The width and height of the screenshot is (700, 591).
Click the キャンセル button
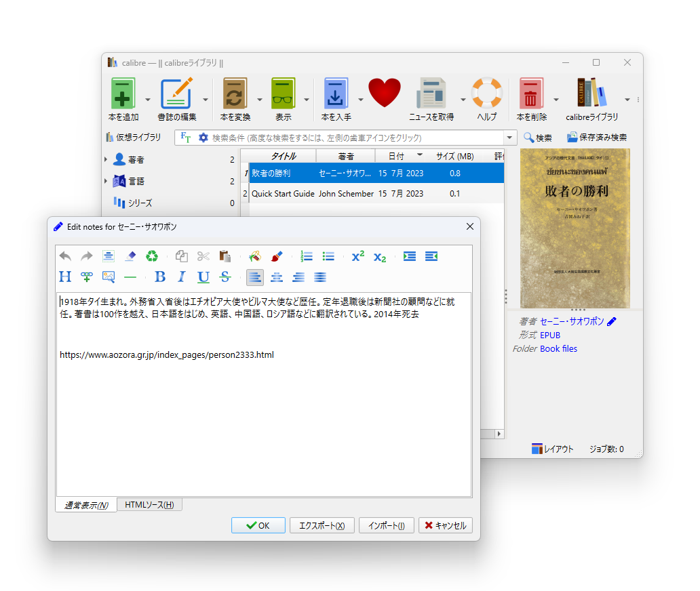[446, 525]
